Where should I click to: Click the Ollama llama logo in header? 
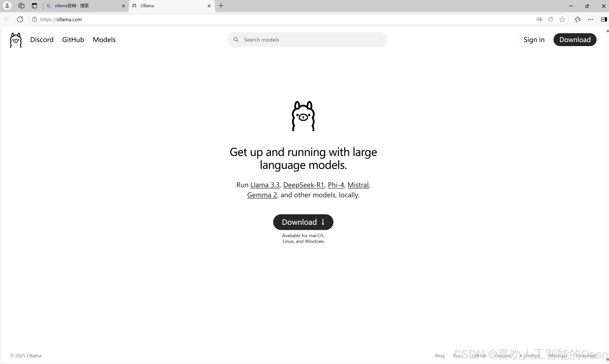pyautogui.click(x=16, y=40)
